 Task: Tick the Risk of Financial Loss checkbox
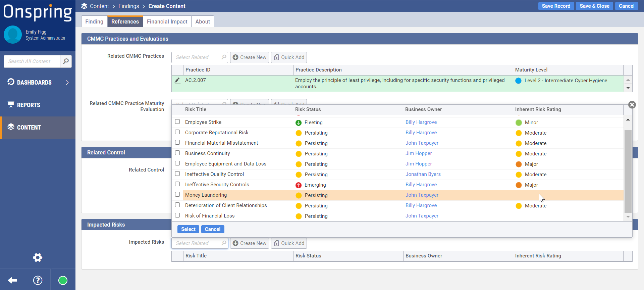pos(177,215)
